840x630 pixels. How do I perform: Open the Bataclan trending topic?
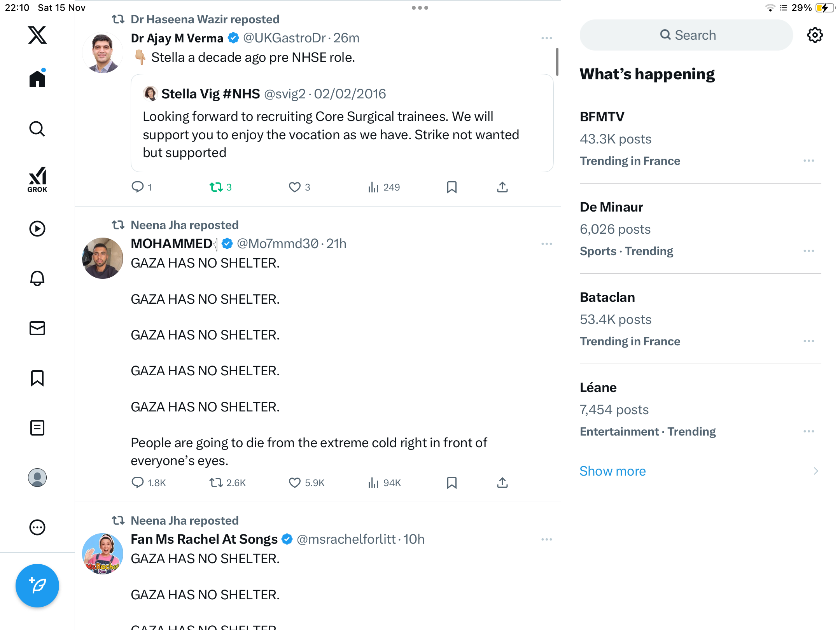click(x=607, y=297)
